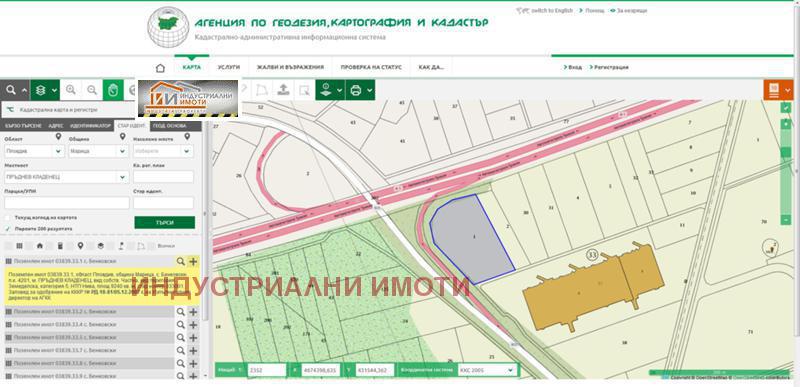The height and width of the screenshot is (387, 800).
Task: Toggle checkbox before the buildings home filter
Action: [x=29, y=246]
